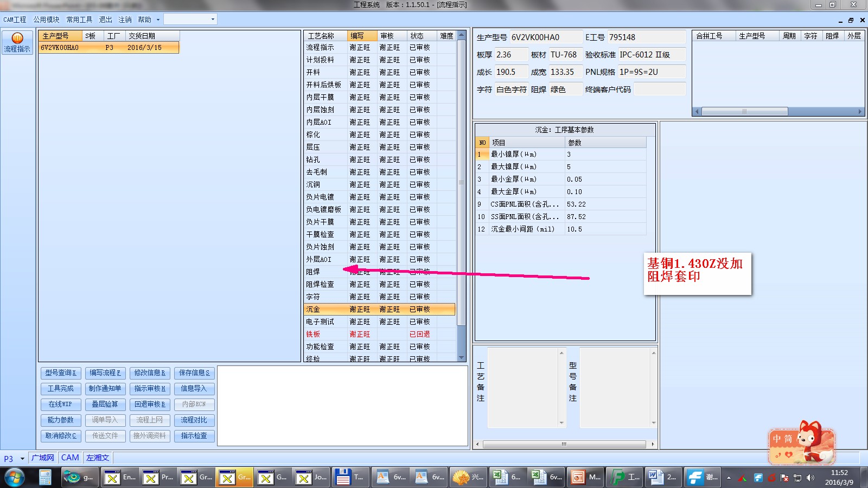The width and height of the screenshot is (868, 488).
Task: Open the 公用模块 menu
Action: 46,20
